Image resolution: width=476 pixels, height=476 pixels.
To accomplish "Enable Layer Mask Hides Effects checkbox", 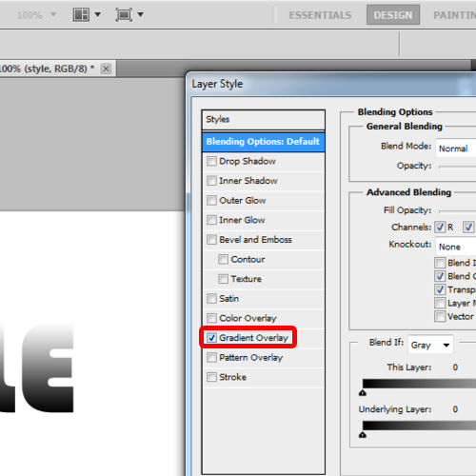I will [440, 303].
